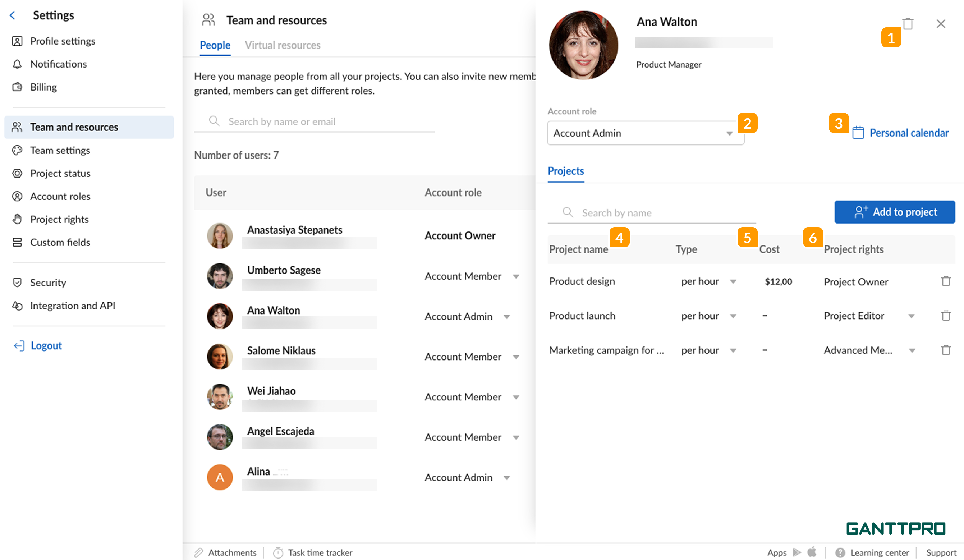964x560 pixels.
Task: Open Custom fields in sidebar
Action: coord(60,242)
